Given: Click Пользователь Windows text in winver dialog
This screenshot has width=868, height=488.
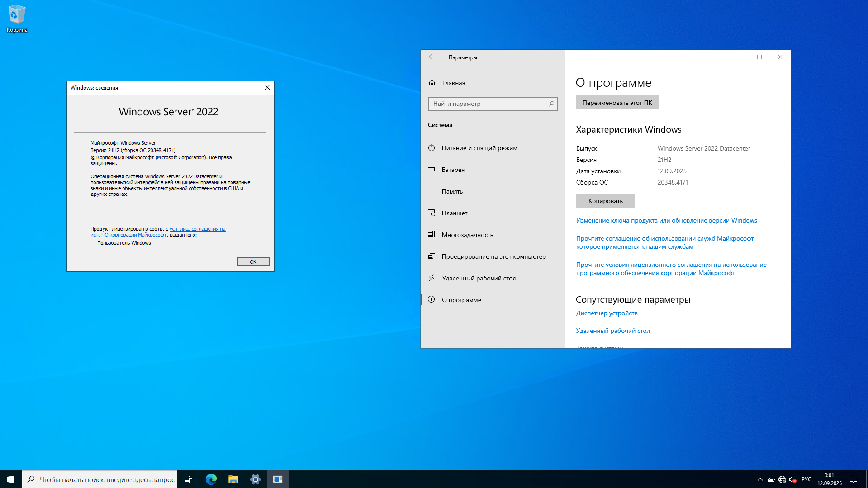Looking at the screenshot, I should [124, 243].
